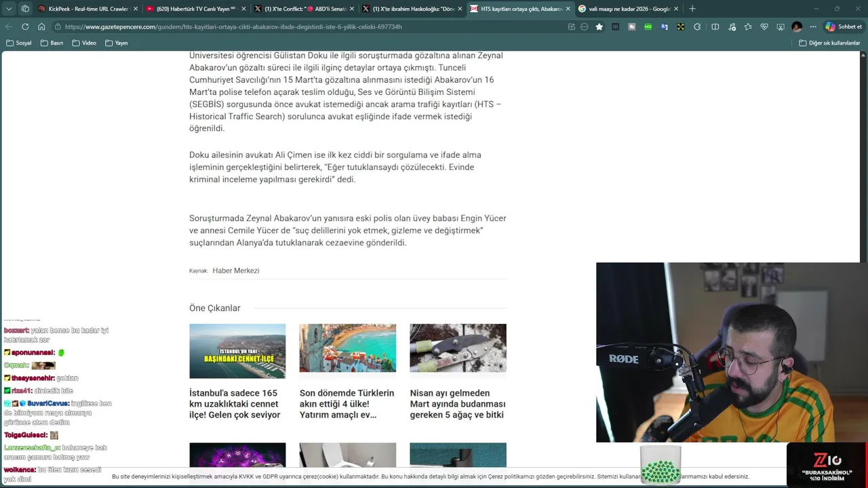Viewport: 868px width, 488px height.
Task: Open the media music note icon
Action: click(x=732, y=26)
